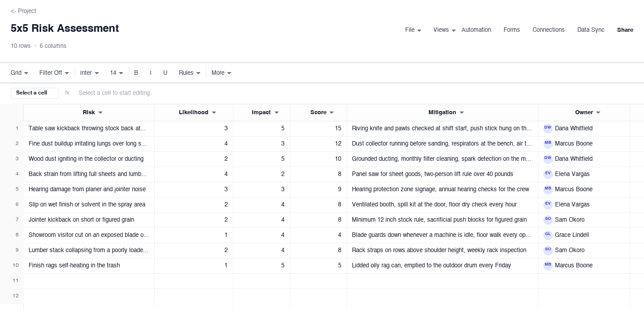Viewport: 644px width, 309px height.
Task: Select 'Panel saw for sheet goods' mitigation cell
Action: pyautogui.click(x=442, y=174)
